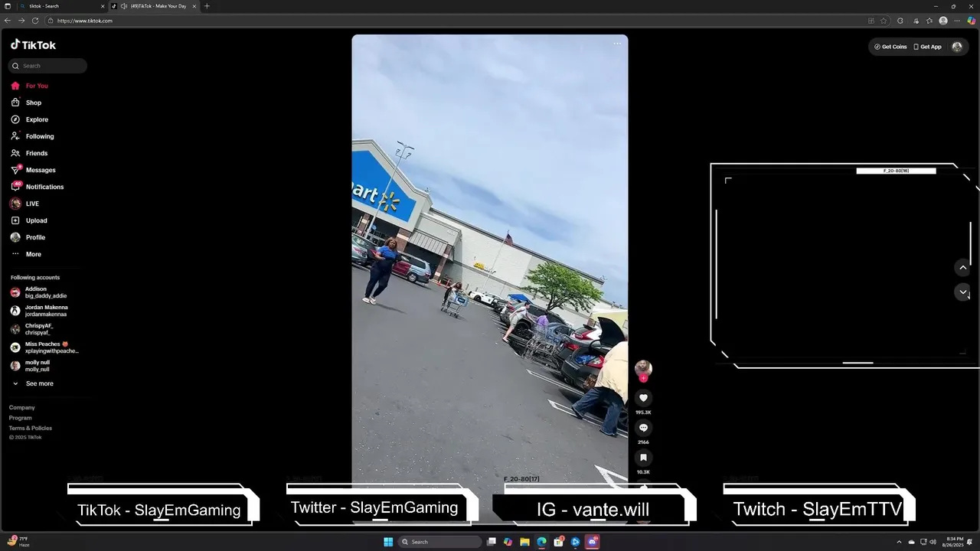This screenshot has height=551, width=980.
Task: Open comments on the video
Action: 643,428
